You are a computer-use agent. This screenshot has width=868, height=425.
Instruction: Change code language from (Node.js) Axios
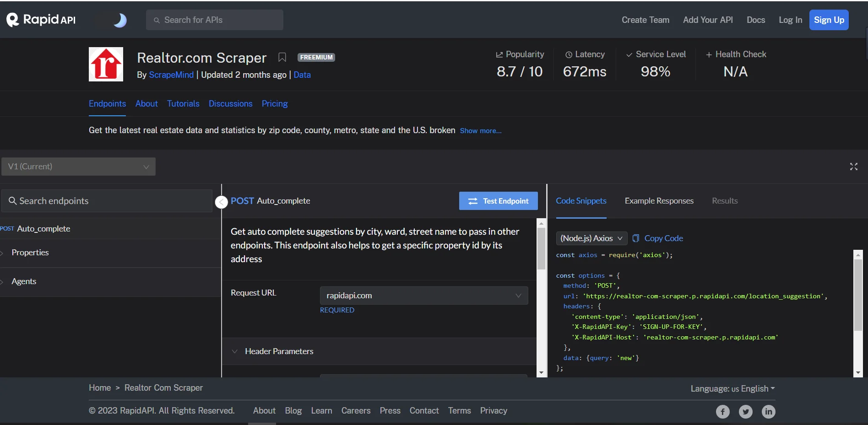pos(591,238)
